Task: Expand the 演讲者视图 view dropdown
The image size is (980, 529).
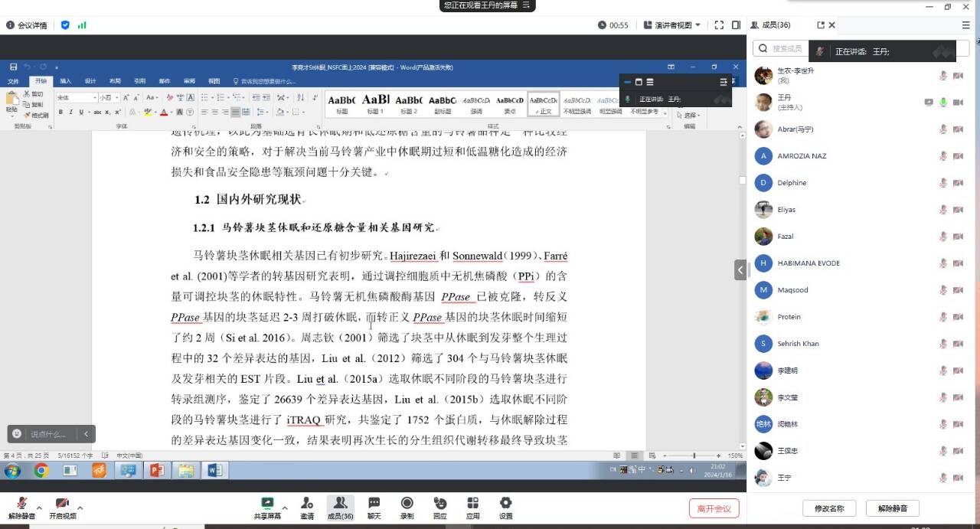Action: point(672,25)
